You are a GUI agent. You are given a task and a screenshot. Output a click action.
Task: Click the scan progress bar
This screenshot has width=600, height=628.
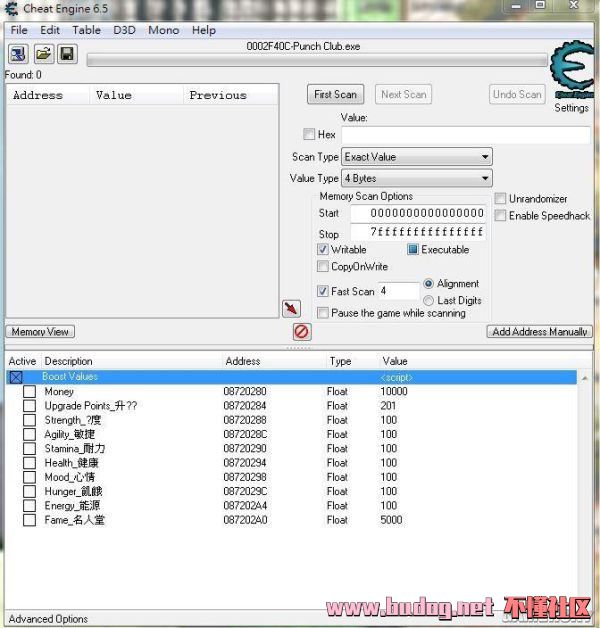[317, 60]
